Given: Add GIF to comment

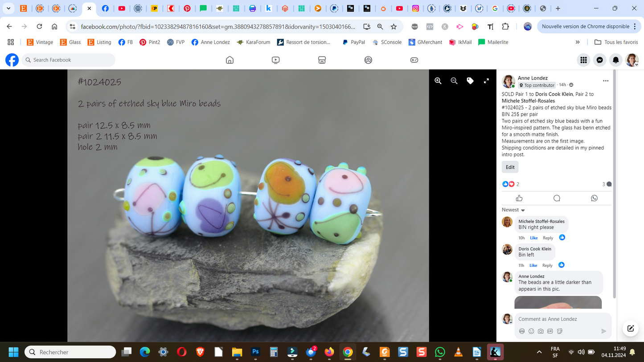Looking at the screenshot, I should click(x=550, y=331).
